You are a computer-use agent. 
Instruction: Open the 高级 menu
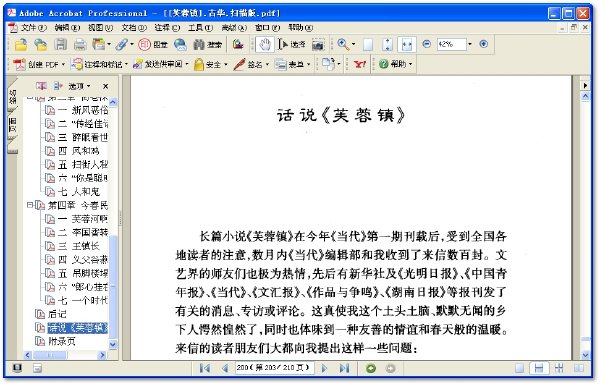pyautogui.click(x=234, y=28)
